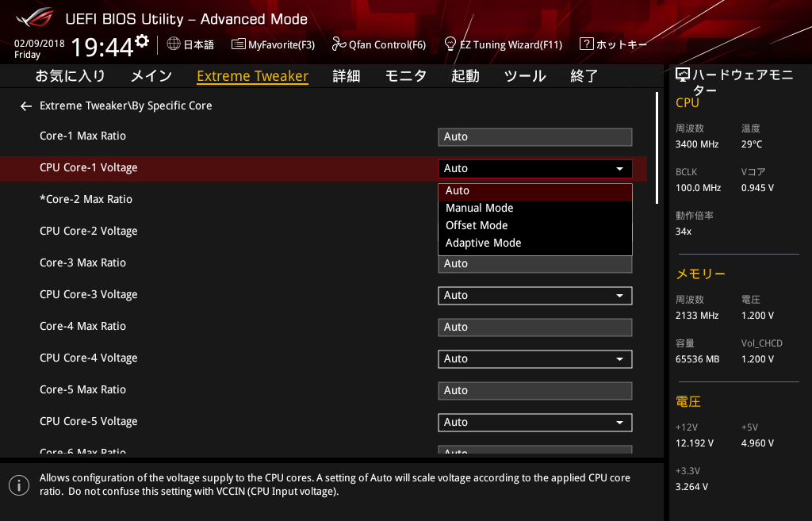Click the info icon beside the help text

click(19, 485)
